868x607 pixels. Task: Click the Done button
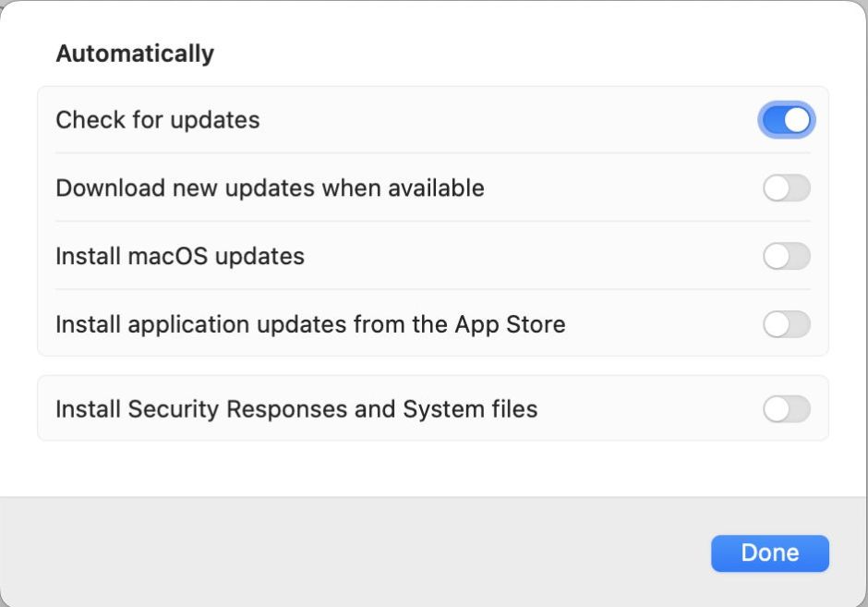(770, 552)
